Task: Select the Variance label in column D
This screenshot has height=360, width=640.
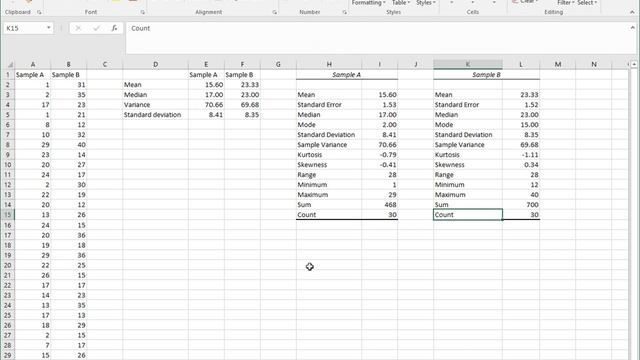Action: click(x=156, y=104)
